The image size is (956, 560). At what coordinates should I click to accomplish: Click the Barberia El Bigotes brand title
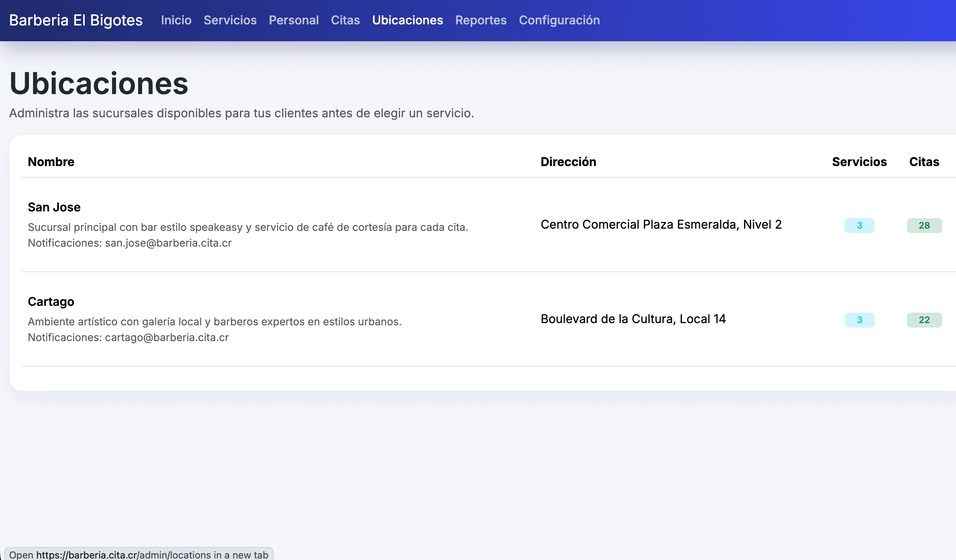point(76,20)
